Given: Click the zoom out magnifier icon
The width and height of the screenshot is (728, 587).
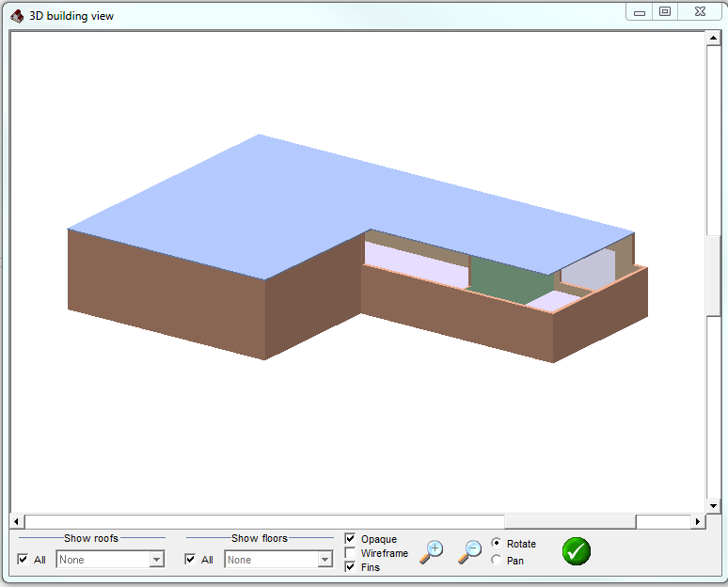Looking at the screenshot, I should 469,551.
